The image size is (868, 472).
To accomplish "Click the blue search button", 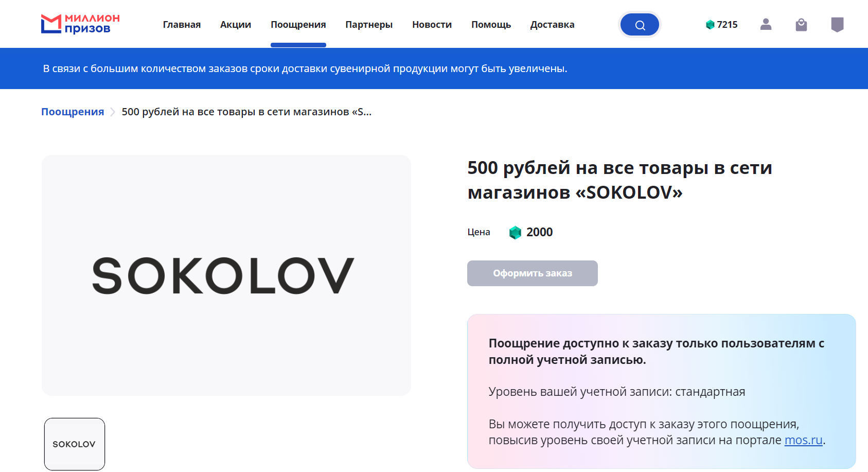I will coord(640,25).
